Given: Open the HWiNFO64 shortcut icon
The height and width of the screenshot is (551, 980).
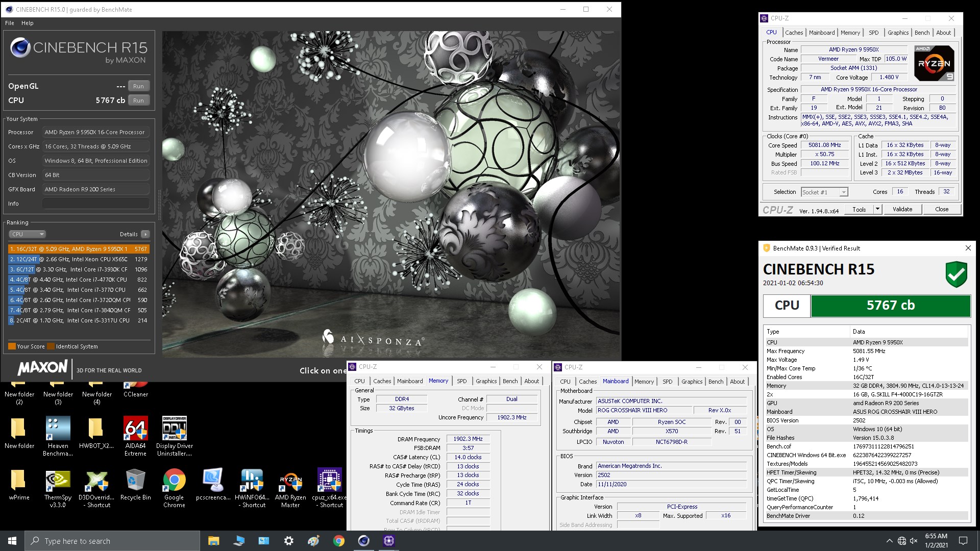Looking at the screenshot, I should click(252, 488).
